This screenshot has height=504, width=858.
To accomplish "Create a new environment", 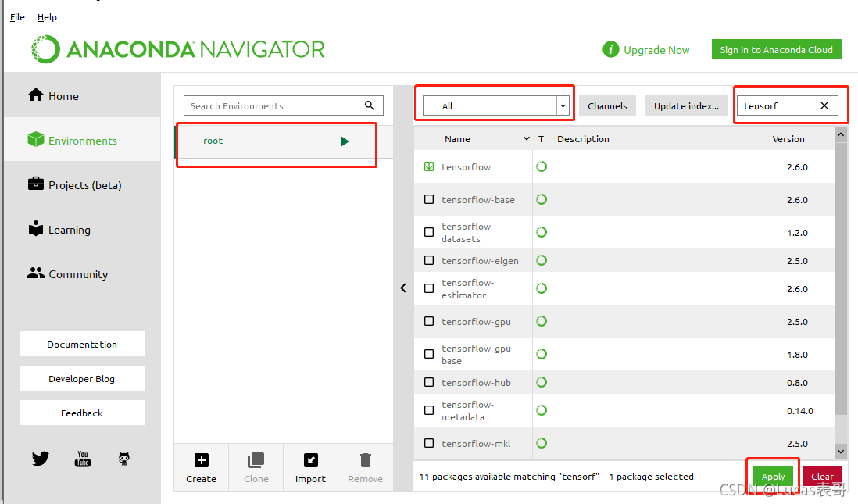I will pos(202,467).
